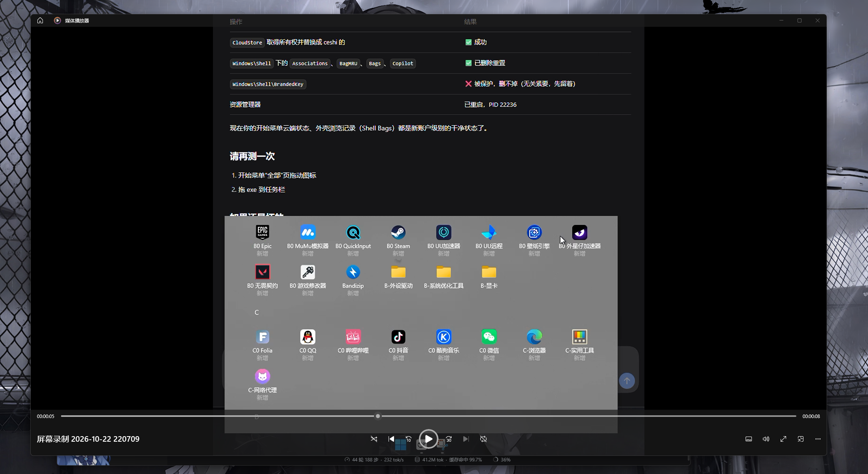
Task: Open the volume control
Action: tap(766, 439)
